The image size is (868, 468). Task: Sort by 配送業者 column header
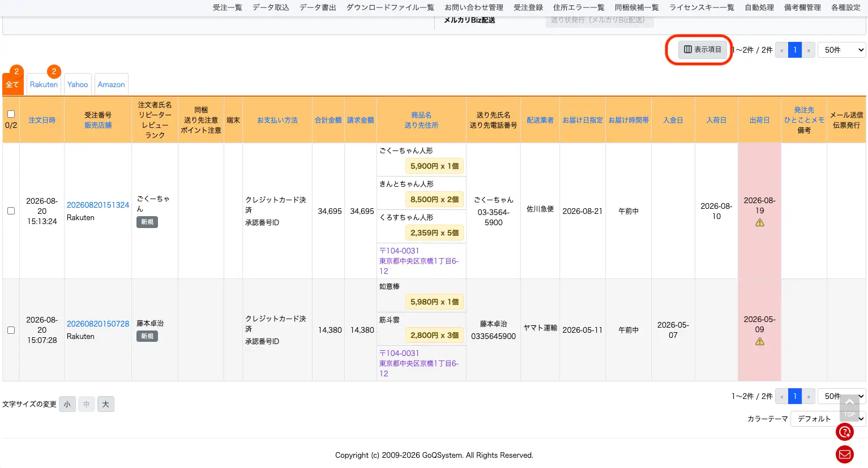click(540, 120)
